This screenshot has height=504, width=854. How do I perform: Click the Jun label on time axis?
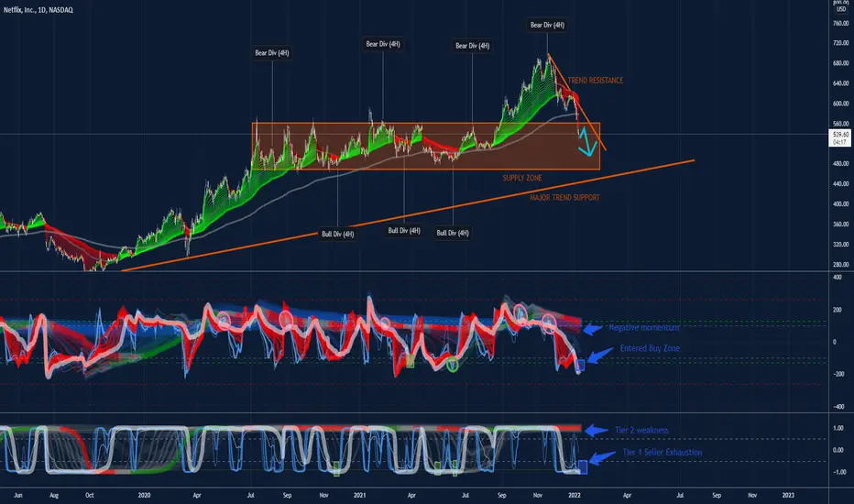[18, 495]
